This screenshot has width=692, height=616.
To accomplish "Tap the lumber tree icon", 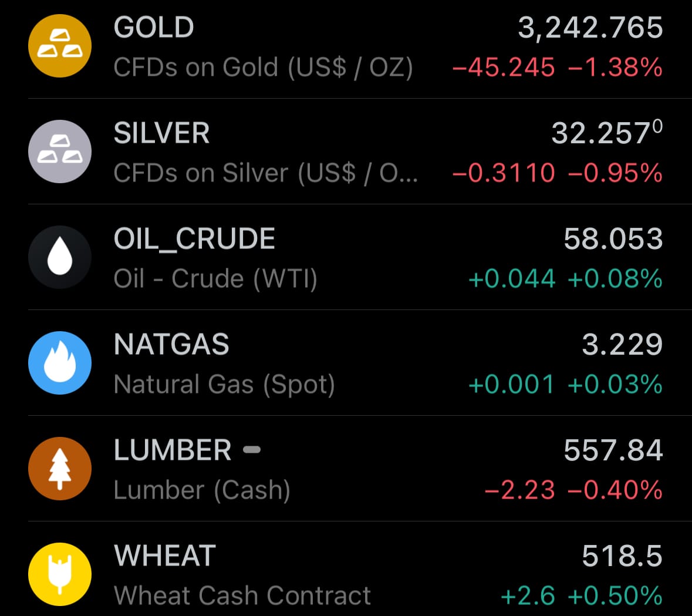I will [x=60, y=469].
